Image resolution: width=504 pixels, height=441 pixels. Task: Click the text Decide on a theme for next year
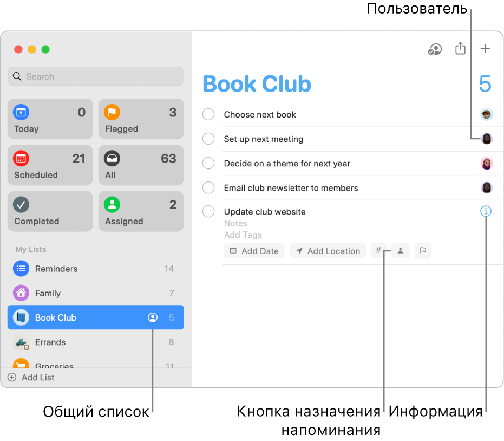click(x=287, y=164)
